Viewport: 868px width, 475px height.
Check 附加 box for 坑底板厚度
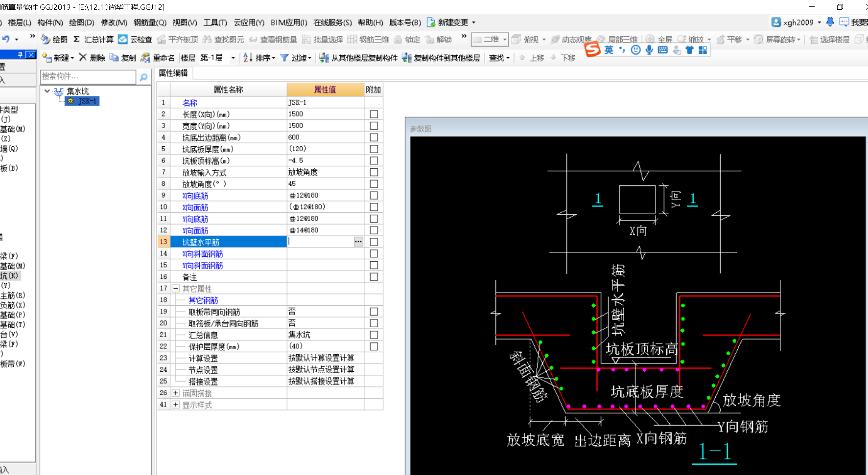pyautogui.click(x=374, y=149)
